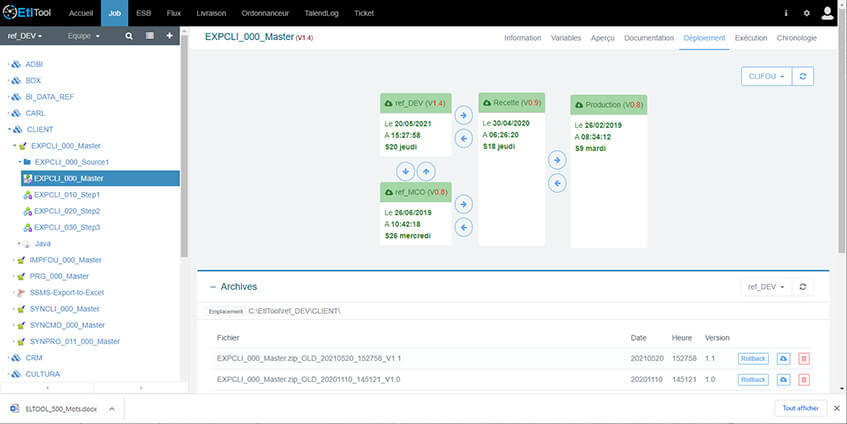
Task: Download archive V1.0 cloud icon
Action: [x=783, y=380]
